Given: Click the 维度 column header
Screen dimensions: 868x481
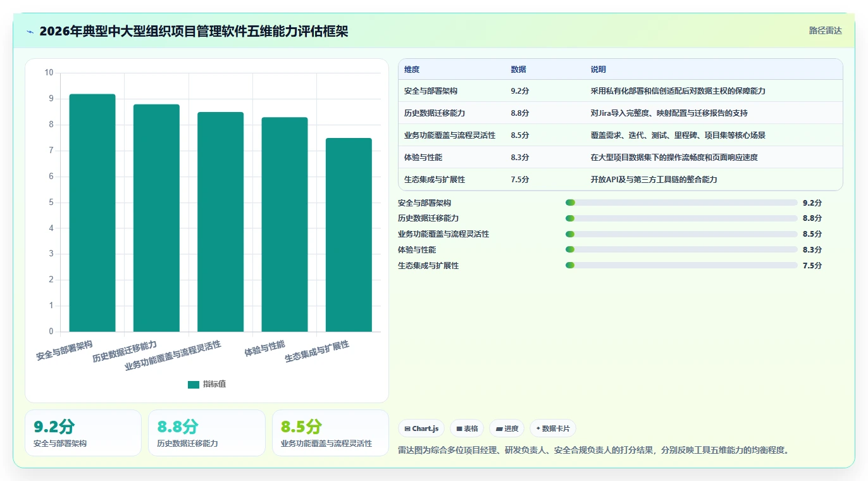Looking at the screenshot, I should pyautogui.click(x=412, y=70).
